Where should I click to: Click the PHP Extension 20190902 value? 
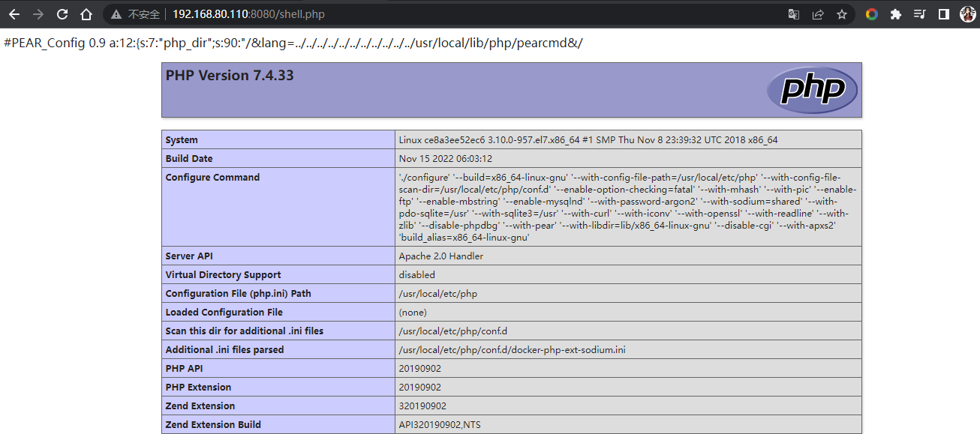point(420,388)
